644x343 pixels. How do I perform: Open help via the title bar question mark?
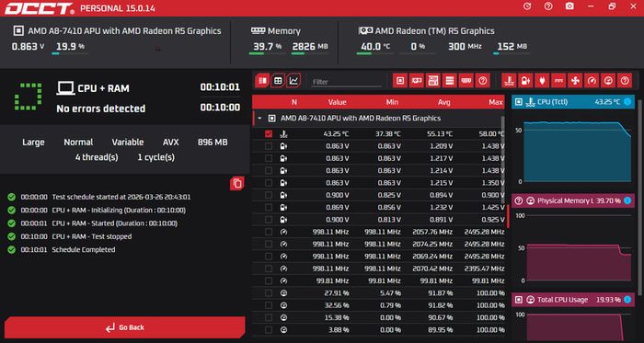pos(548,6)
